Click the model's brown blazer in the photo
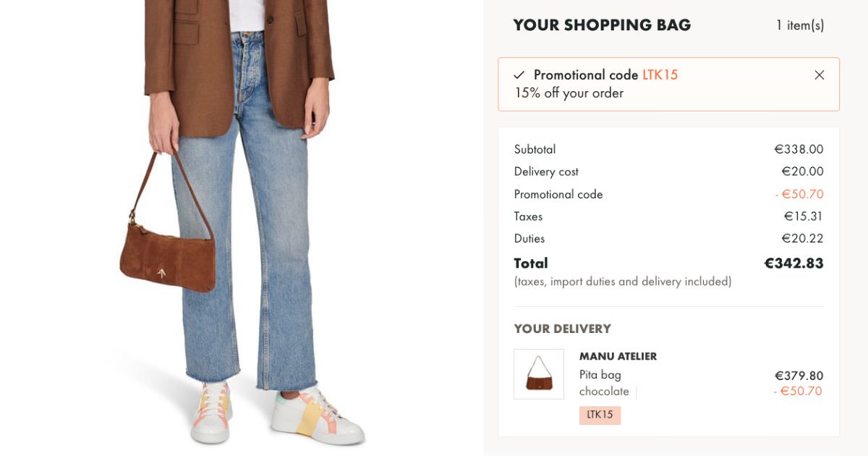Viewport: 868px width, 456px height. point(239,58)
